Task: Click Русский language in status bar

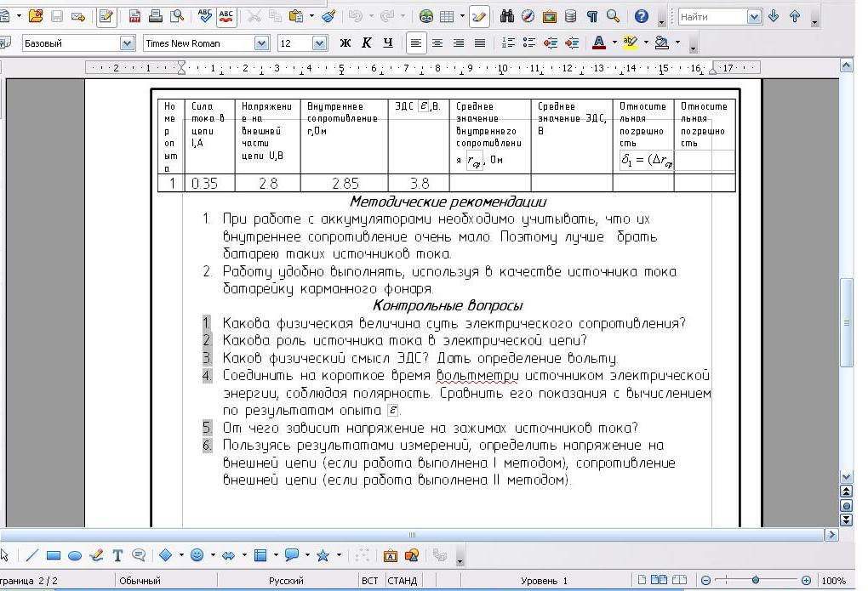Action: (286, 581)
